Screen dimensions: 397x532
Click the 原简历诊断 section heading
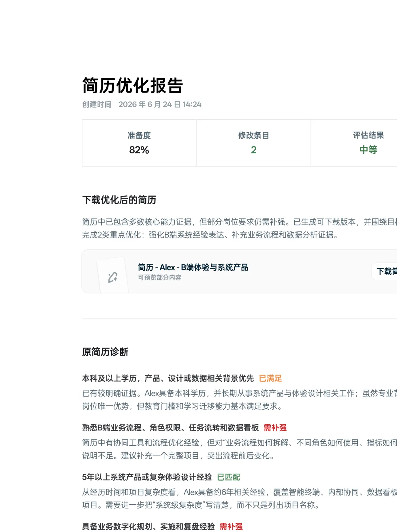(105, 352)
